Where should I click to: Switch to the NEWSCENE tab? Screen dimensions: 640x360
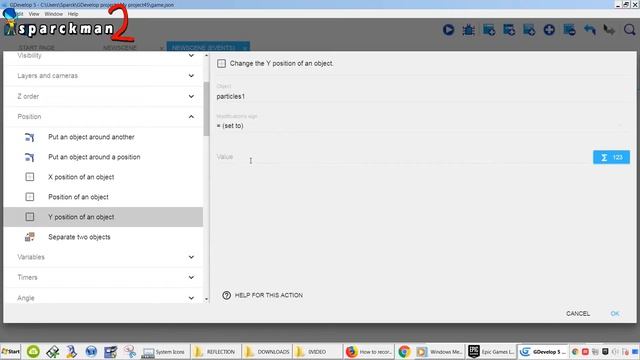tap(119, 48)
